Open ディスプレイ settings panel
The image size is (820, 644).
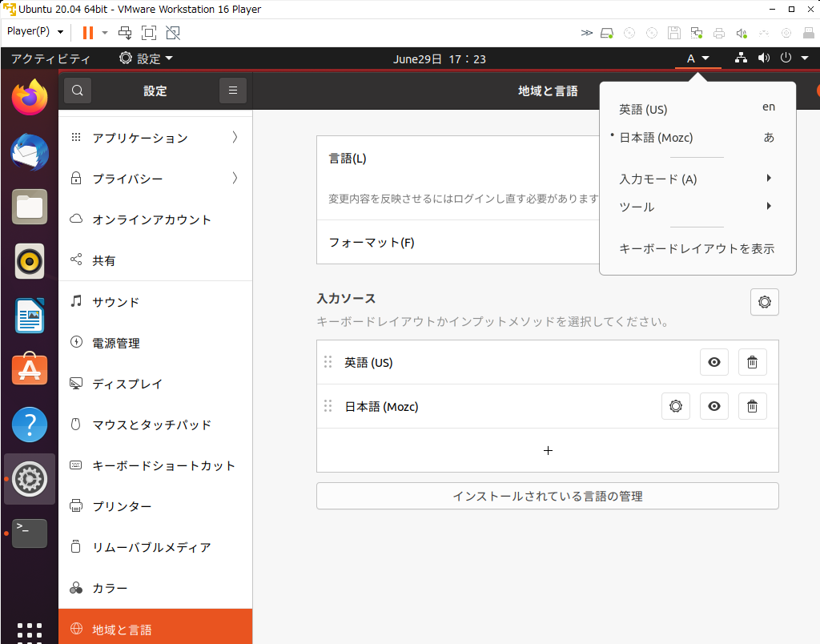coord(155,384)
